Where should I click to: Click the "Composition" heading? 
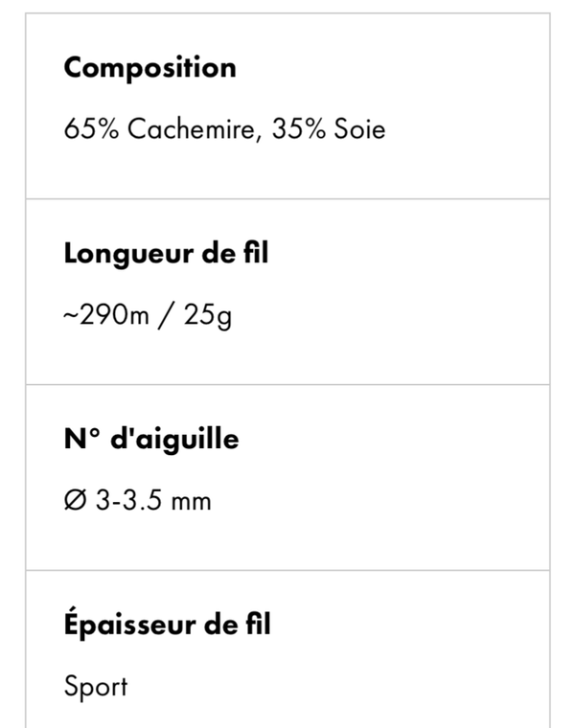[x=149, y=68]
